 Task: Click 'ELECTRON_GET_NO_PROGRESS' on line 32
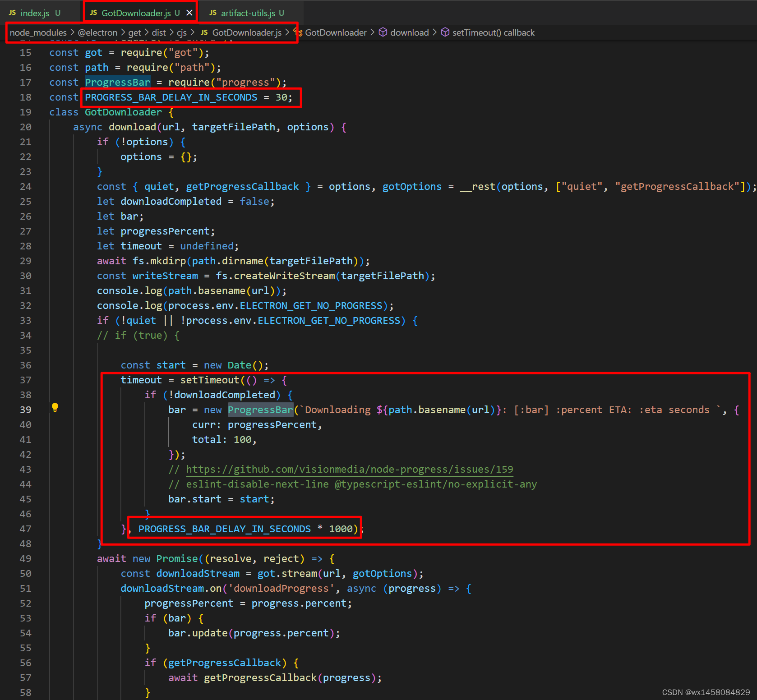[311, 306]
